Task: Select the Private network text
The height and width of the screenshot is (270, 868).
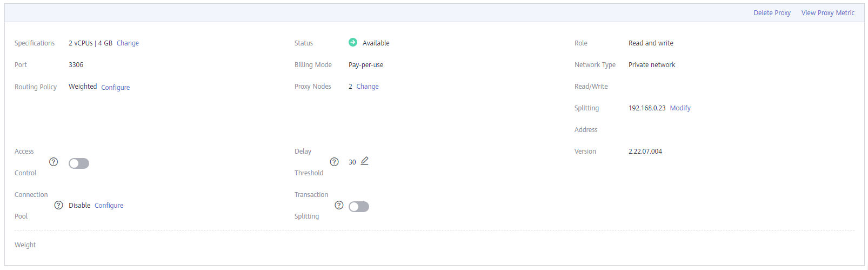Action: point(652,65)
